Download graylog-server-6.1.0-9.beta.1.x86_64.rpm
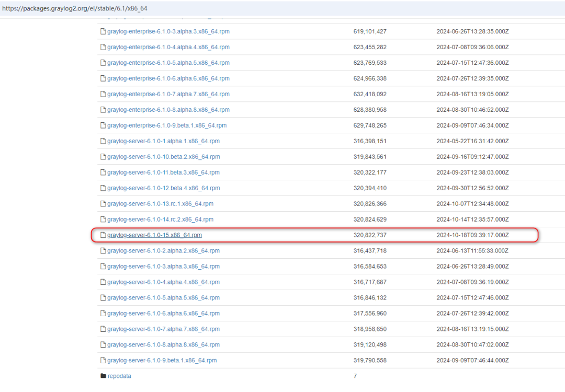The height and width of the screenshot is (392, 565). [162, 360]
